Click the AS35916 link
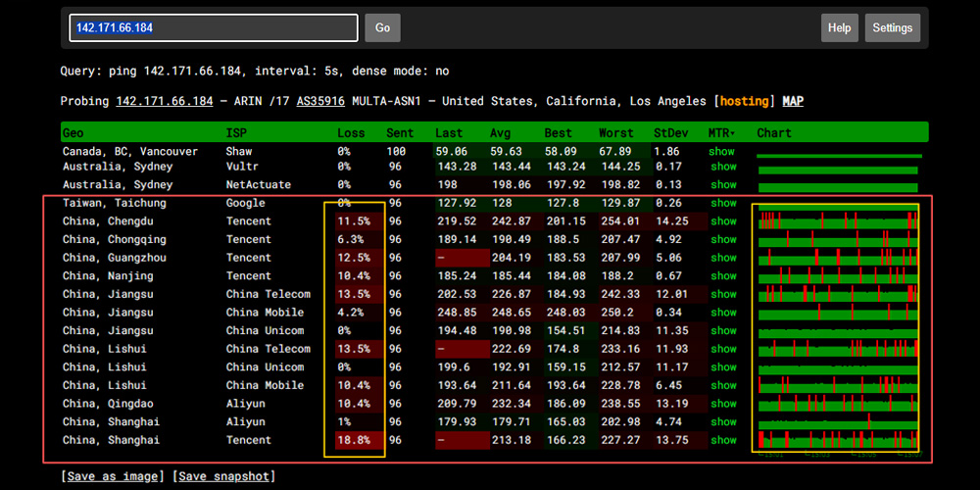 pos(318,101)
